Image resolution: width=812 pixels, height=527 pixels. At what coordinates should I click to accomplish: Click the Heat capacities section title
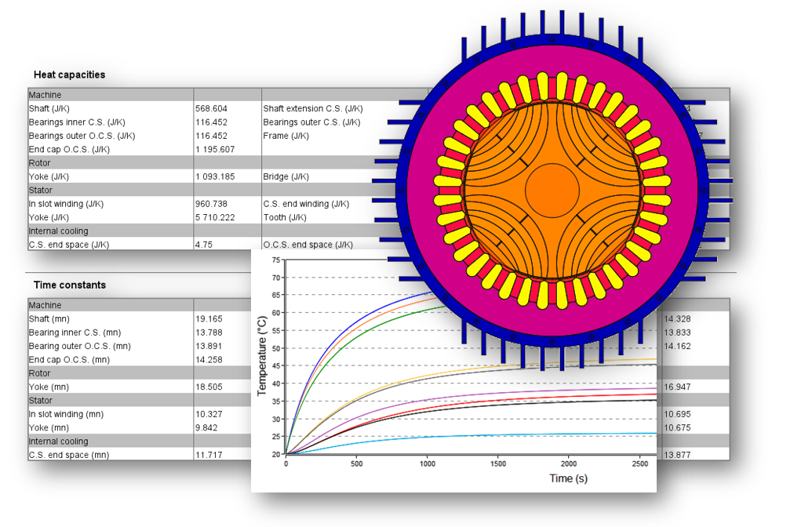click(69, 75)
